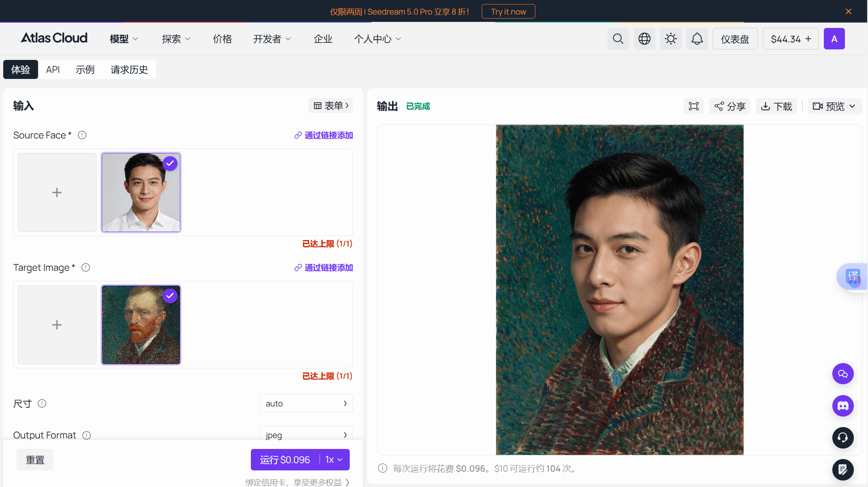Click the 已完成 status text
The image size is (868, 487).
click(418, 106)
